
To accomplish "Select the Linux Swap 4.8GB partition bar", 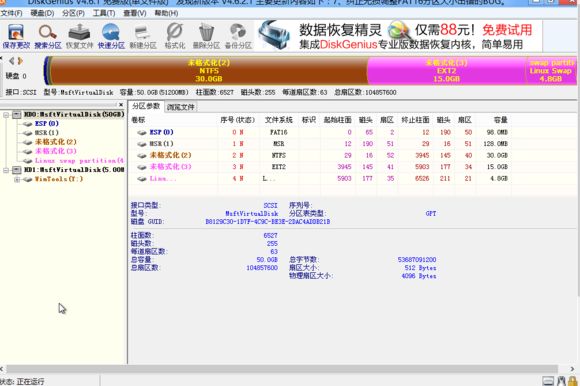I will pyautogui.click(x=551, y=71).
